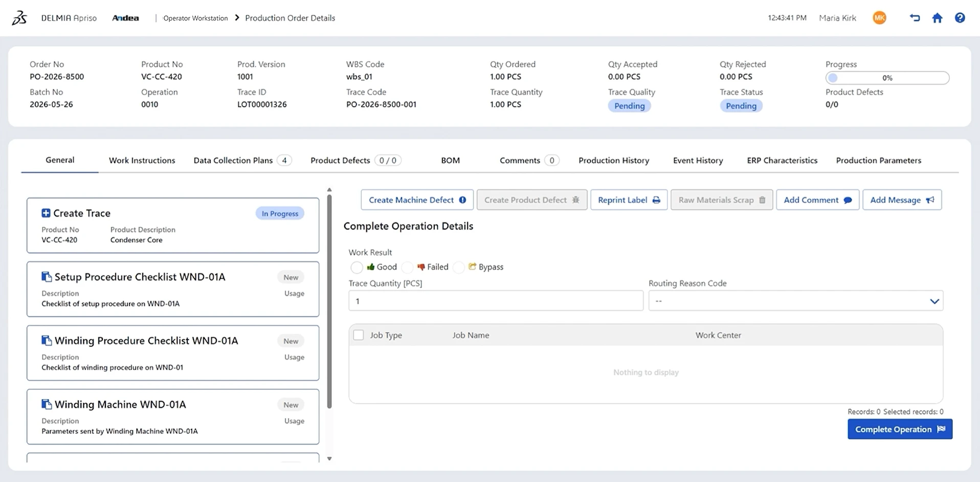Switch to the General tab

click(x=60, y=160)
